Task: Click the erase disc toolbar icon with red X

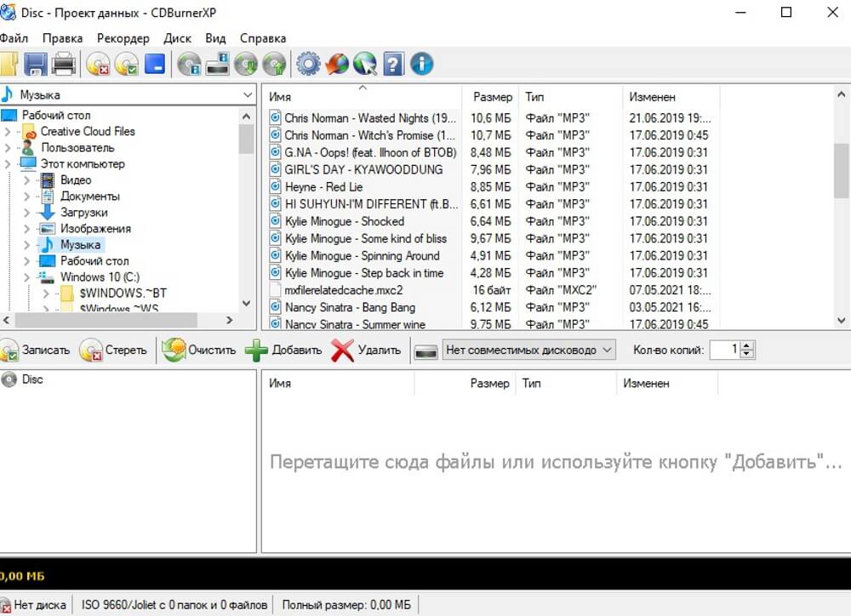Action: click(98, 64)
